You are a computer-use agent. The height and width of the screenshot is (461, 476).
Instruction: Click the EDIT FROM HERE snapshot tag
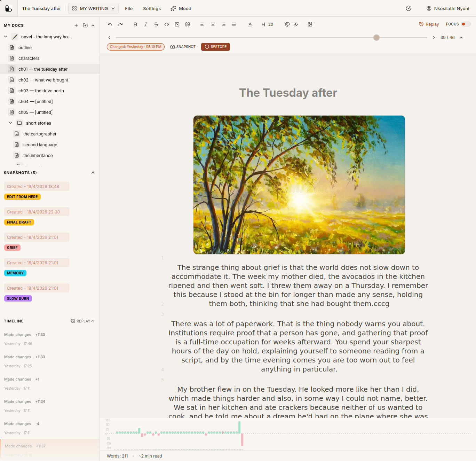coord(22,197)
